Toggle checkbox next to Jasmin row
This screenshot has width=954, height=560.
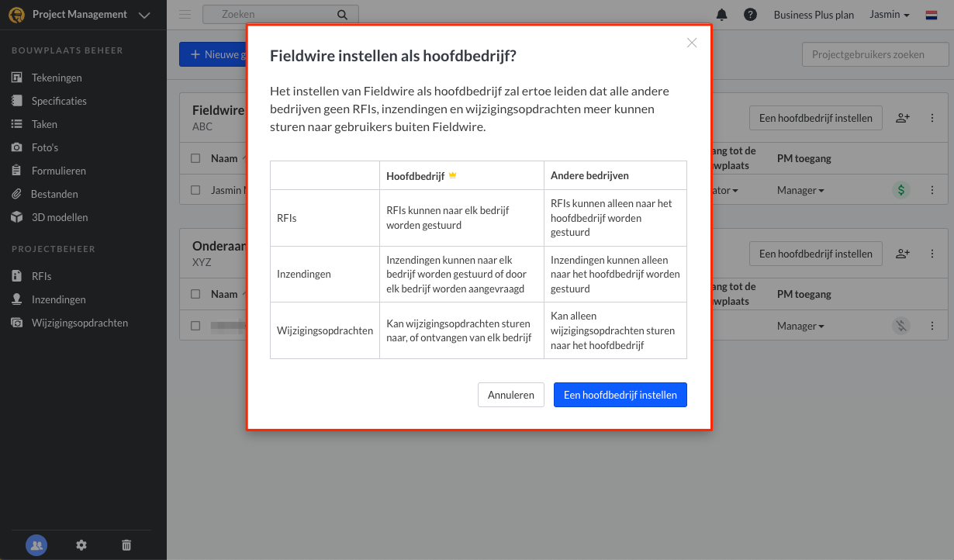[195, 190]
